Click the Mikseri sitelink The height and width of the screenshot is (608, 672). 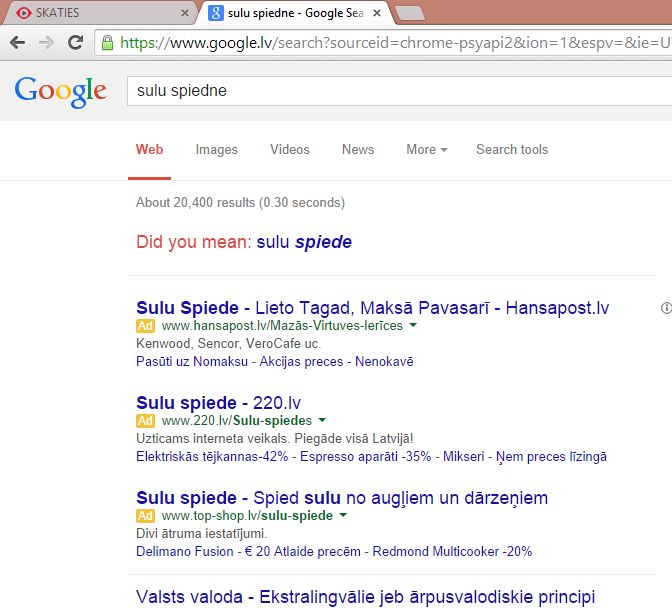coord(464,457)
